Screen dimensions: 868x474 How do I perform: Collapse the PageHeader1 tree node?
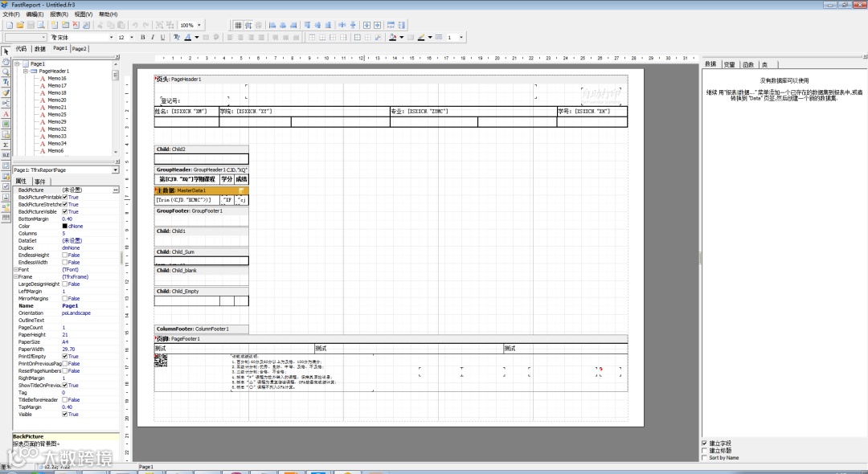coord(25,71)
